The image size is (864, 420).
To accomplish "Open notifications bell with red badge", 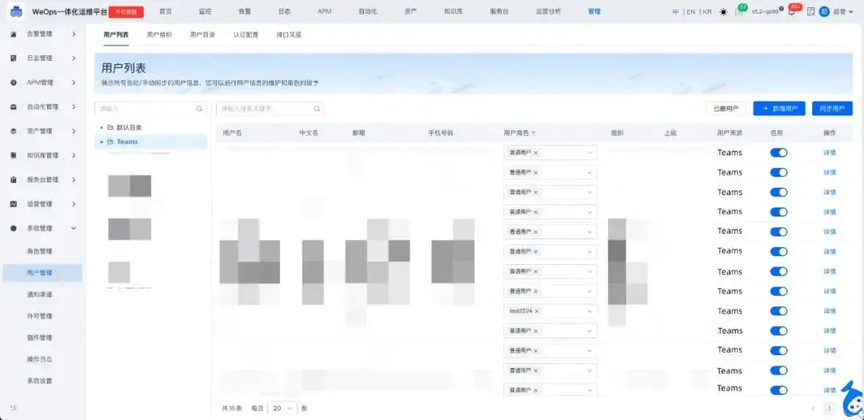I will point(792,12).
